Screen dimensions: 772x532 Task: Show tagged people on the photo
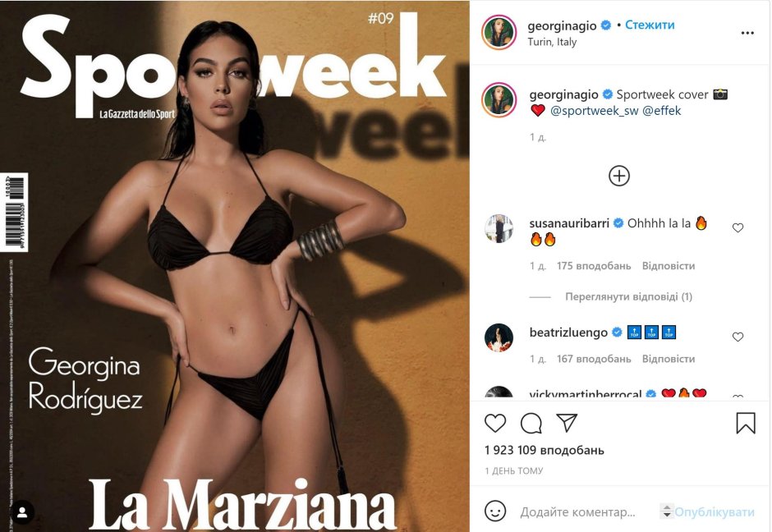(22, 512)
